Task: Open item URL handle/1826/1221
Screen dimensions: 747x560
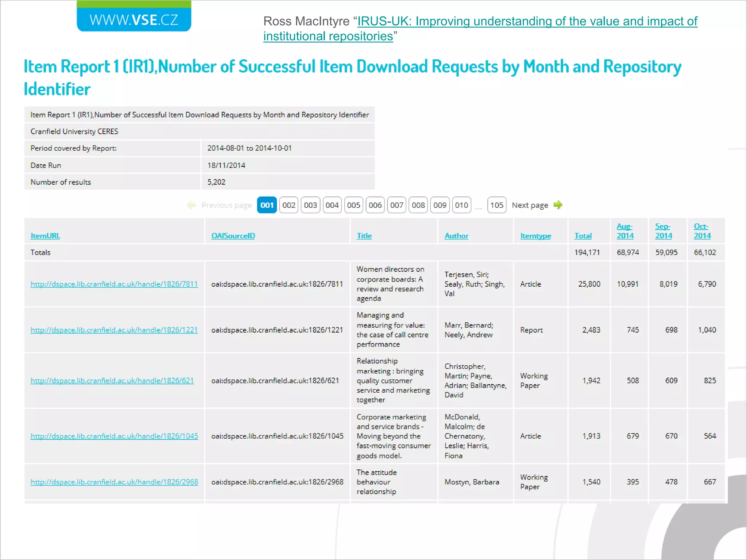Action: point(114,330)
